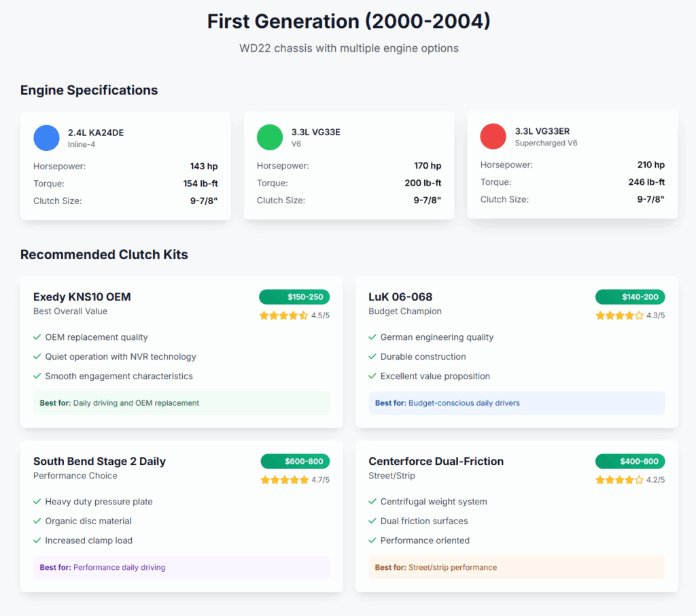
Task: Click the checkmark beside Excellent value proposition
Action: click(372, 376)
